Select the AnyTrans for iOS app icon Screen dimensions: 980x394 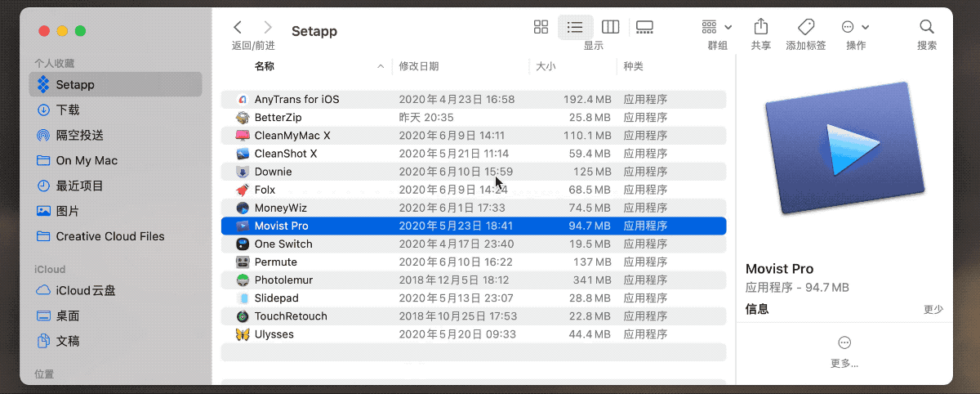click(242, 100)
